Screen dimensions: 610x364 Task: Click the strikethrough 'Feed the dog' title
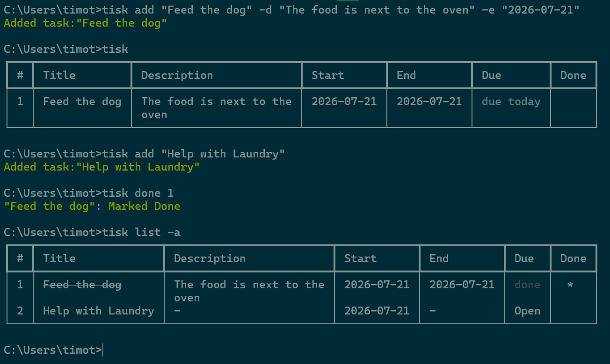(82, 285)
